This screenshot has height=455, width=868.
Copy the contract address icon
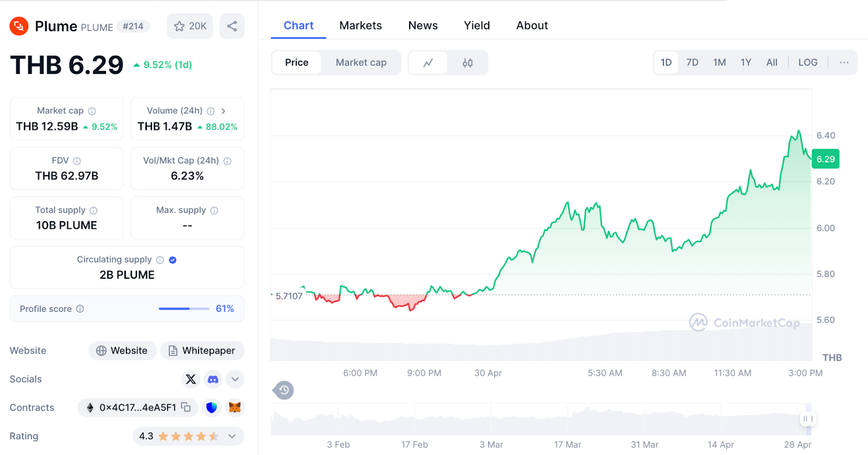186,407
